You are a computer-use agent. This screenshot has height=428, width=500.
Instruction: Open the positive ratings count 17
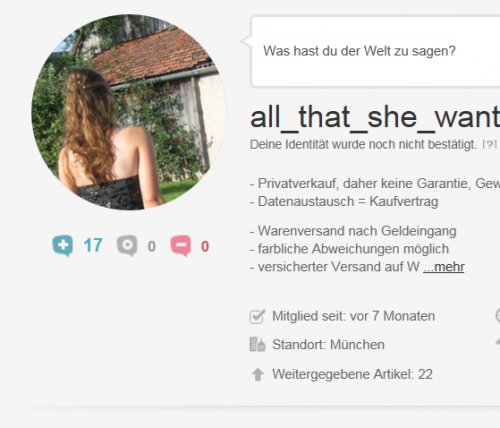pos(93,246)
